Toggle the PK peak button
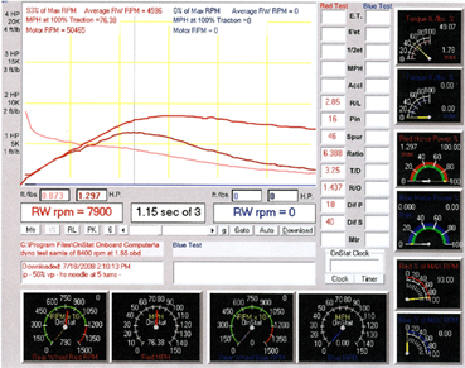 [x=92, y=230]
